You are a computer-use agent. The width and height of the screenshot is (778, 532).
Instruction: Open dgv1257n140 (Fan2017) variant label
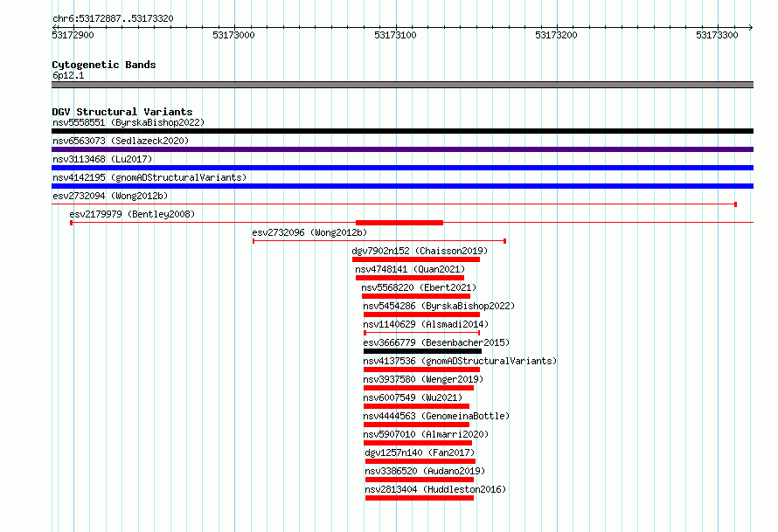click(420, 453)
